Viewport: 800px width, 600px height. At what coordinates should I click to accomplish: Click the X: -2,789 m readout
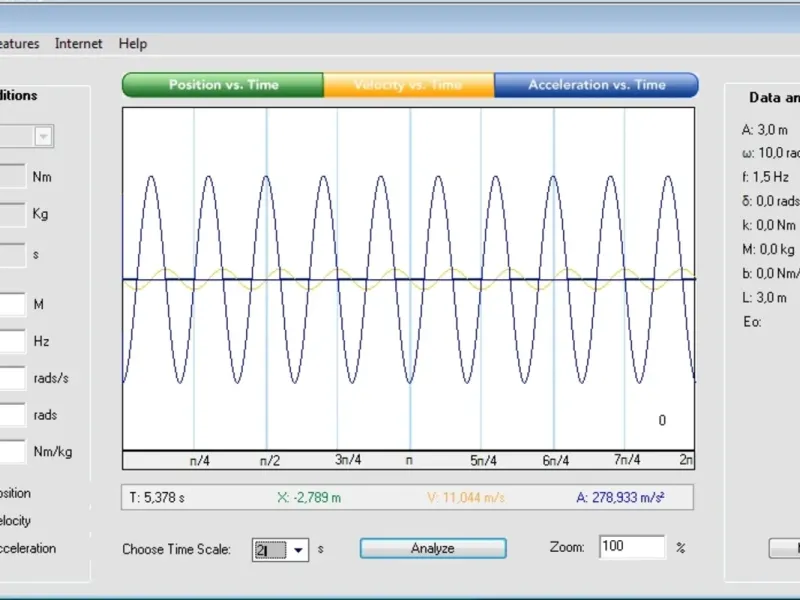pyautogui.click(x=309, y=497)
